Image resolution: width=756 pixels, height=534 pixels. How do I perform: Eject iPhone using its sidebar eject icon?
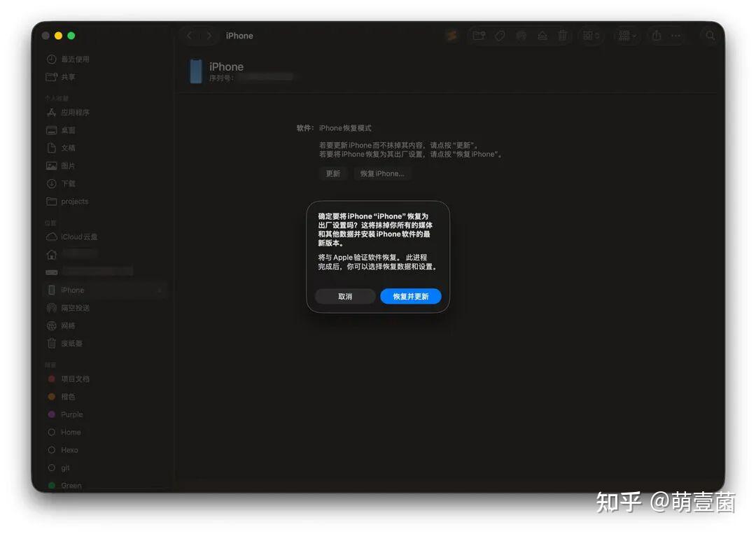pos(160,290)
